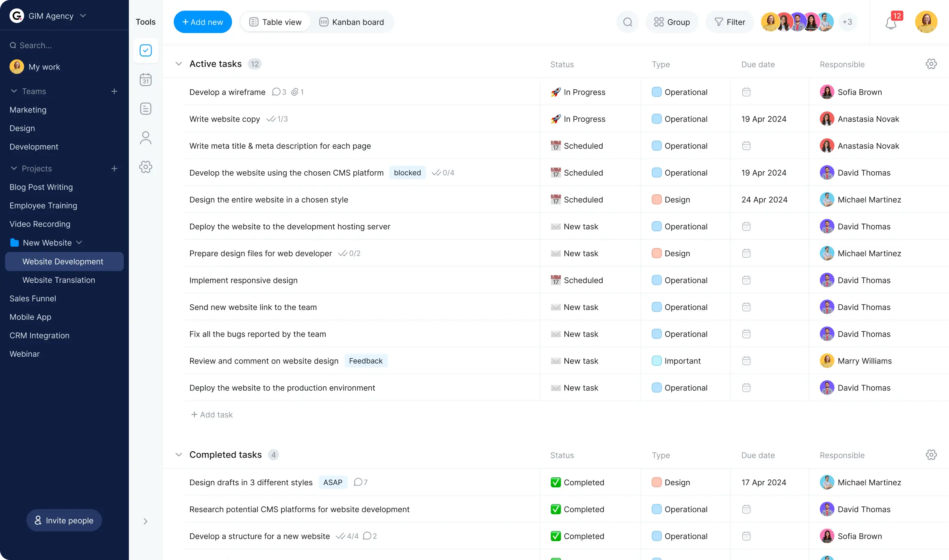
Task: Click Invite people
Action: [x=64, y=521]
